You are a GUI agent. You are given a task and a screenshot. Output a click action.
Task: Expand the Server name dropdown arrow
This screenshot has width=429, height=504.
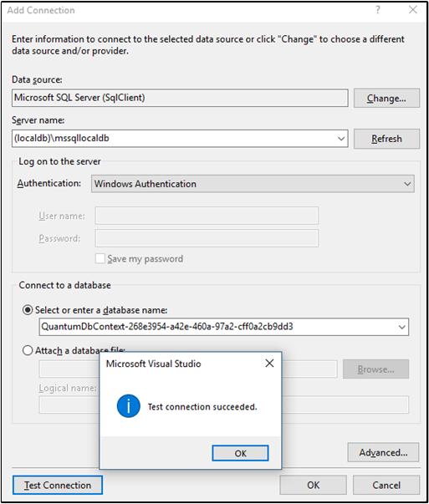point(341,139)
